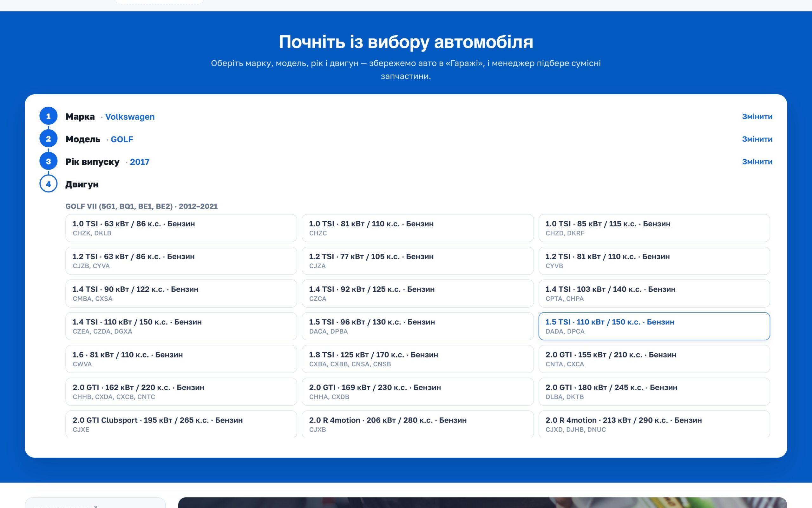Change the model via Змінити next to GOLF
Screen dimensions: 812x508
[756, 139]
